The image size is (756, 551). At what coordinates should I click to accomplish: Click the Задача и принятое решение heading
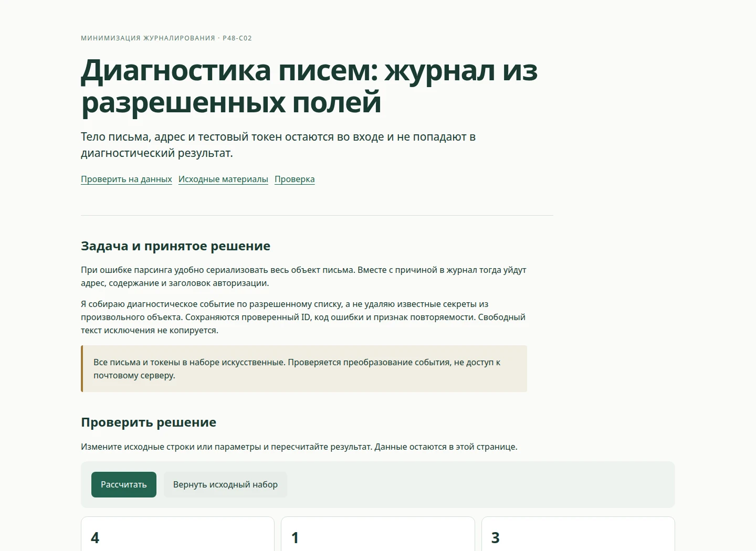pos(175,246)
